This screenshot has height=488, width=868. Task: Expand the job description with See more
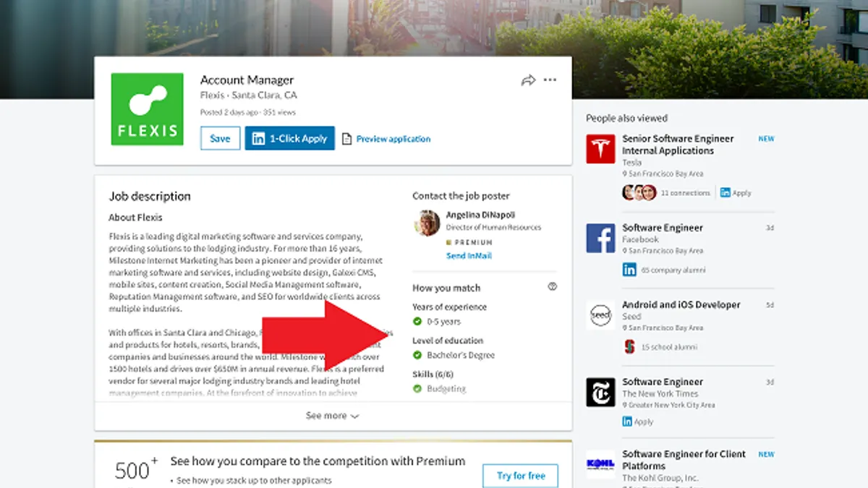coord(333,416)
